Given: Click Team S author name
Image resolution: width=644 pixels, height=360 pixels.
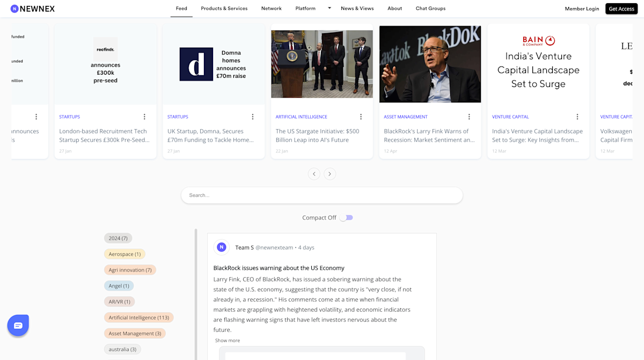Looking at the screenshot, I should pos(244,248).
